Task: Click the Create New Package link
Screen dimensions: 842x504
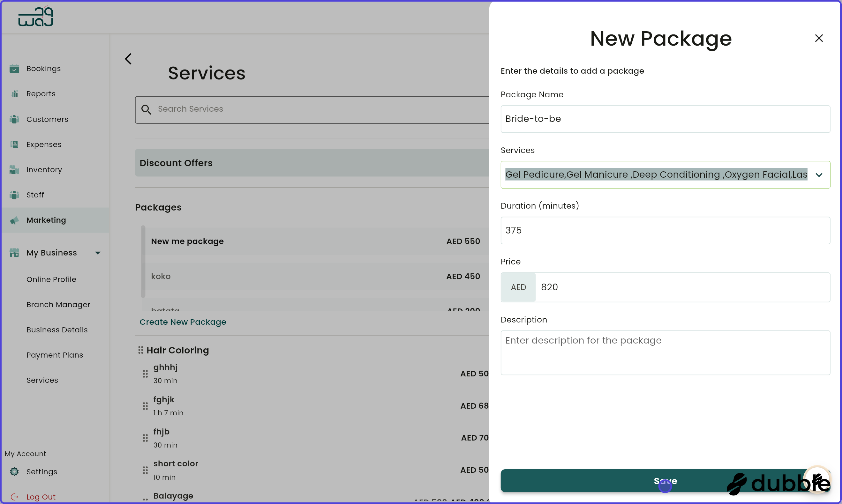Action: pyautogui.click(x=183, y=322)
